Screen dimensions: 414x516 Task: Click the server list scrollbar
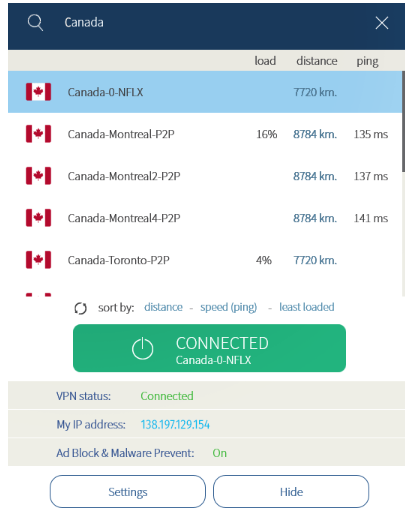click(x=403, y=122)
